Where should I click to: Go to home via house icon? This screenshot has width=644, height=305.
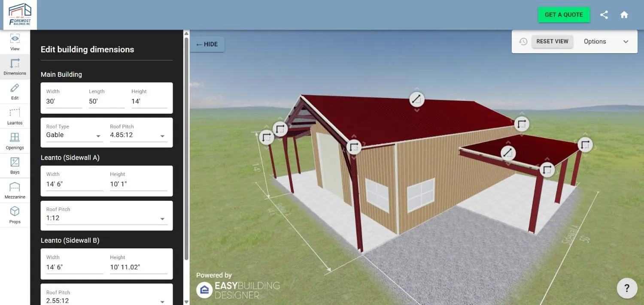coord(624,15)
